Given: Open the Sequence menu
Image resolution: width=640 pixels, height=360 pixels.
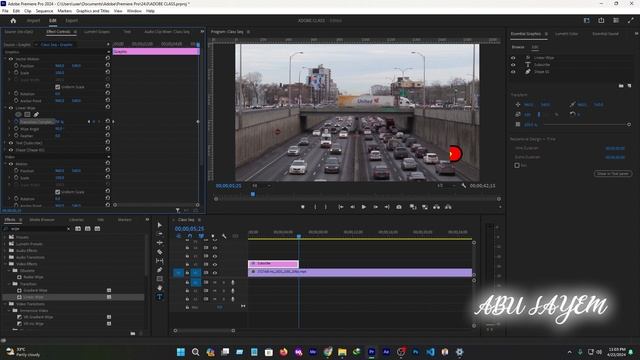Looking at the screenshot, I should coord(44,11).
